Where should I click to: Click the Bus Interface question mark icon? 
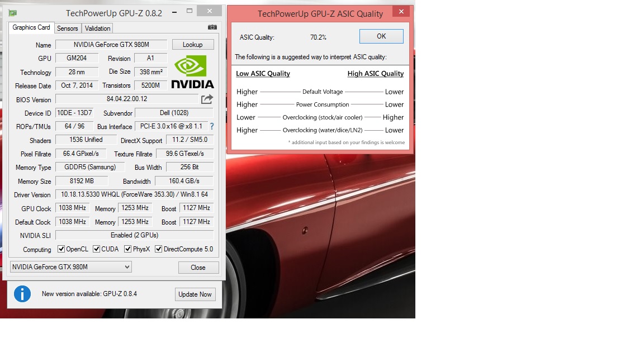point(212,126)
